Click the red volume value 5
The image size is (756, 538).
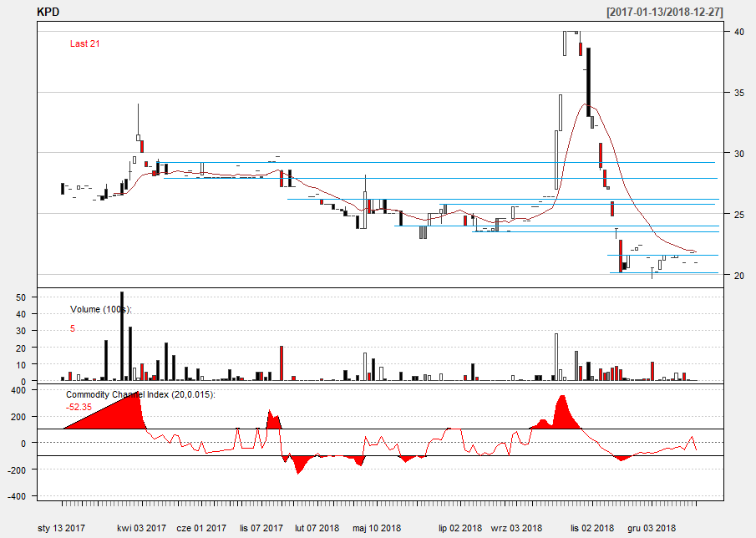point(73,328)
